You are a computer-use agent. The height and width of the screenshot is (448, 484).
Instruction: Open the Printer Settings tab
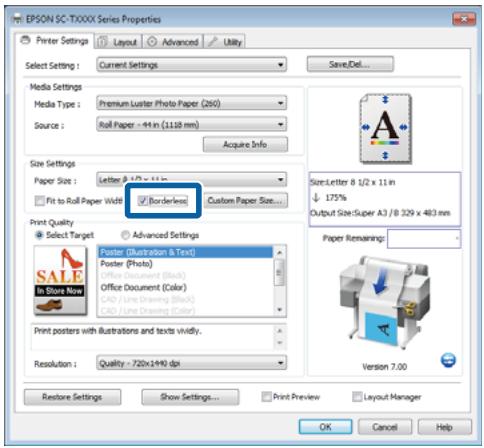[x=55, y=41]
